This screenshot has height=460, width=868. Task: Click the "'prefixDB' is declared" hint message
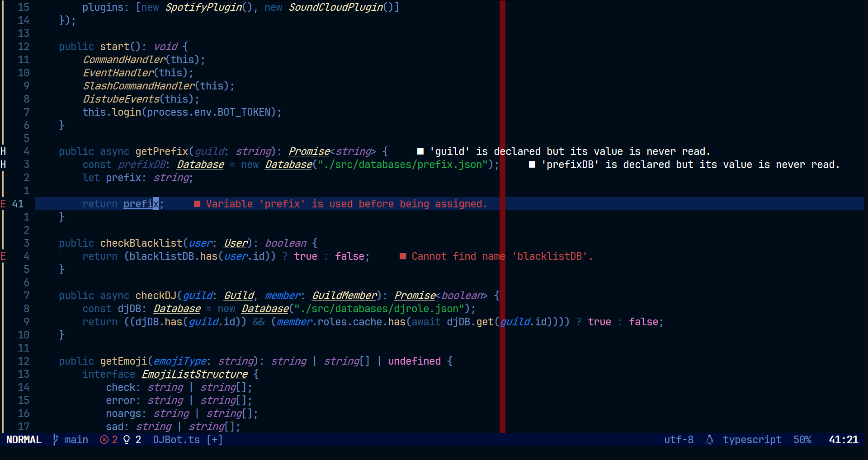coord(690,164)
